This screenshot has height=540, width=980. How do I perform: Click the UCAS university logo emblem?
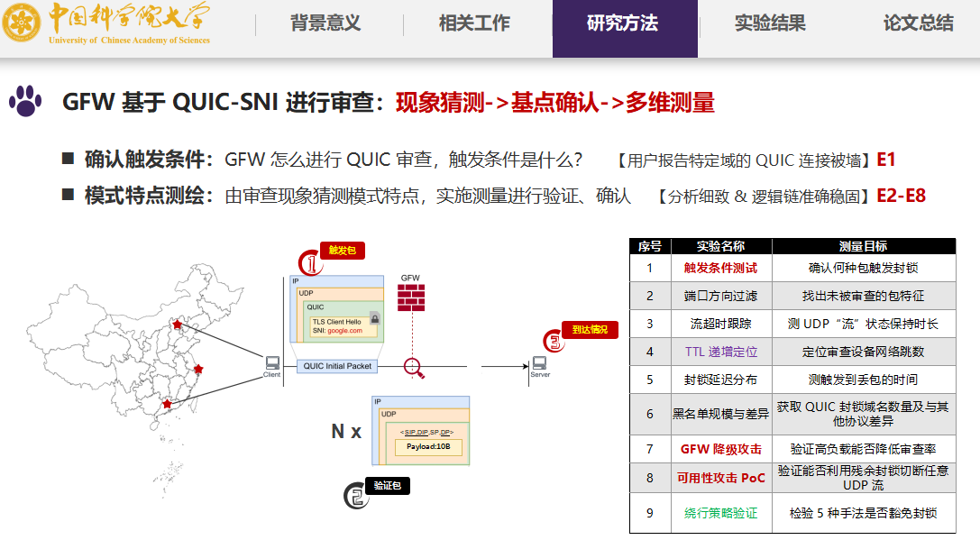point(22,23)
